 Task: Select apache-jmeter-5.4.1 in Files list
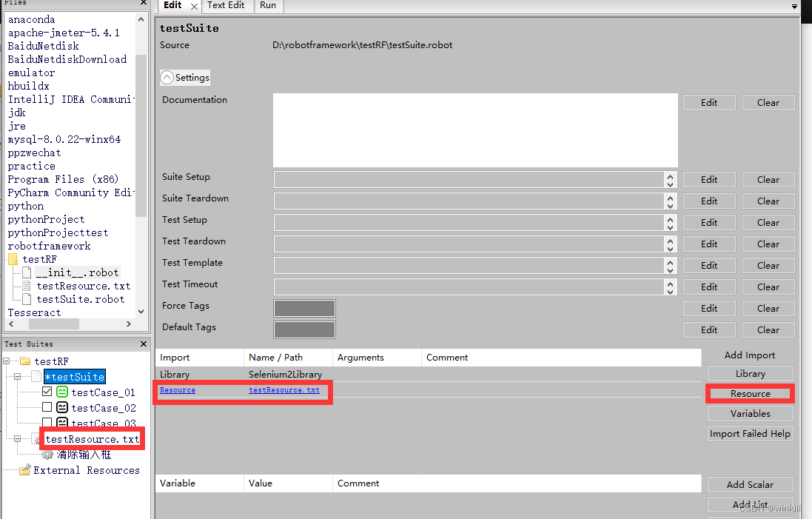tap(64, 33)
